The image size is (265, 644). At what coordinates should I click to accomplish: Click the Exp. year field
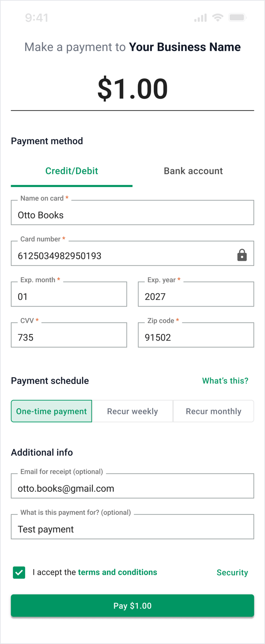click(196, 296)
